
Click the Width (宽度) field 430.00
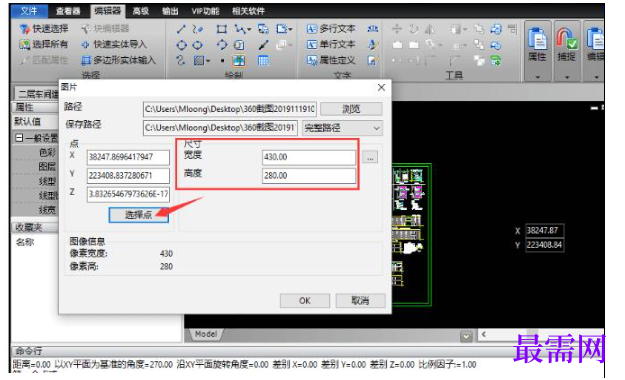point(309,157)
